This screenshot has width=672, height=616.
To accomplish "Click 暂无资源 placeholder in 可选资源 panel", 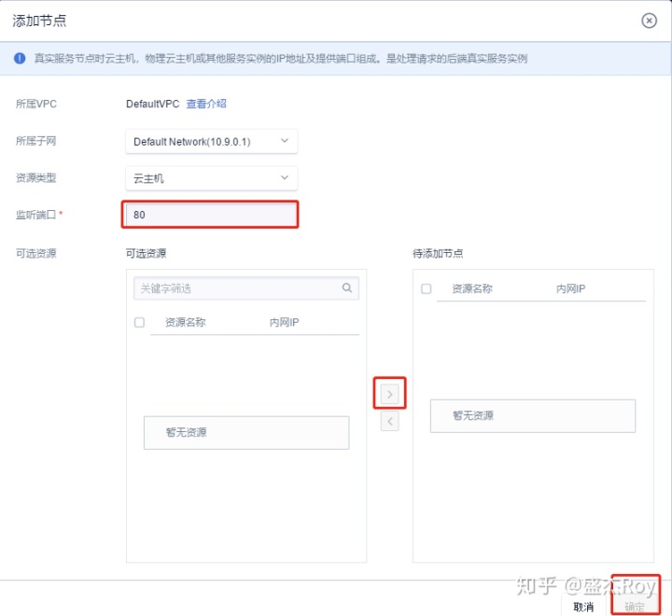I will coord(246,432).
